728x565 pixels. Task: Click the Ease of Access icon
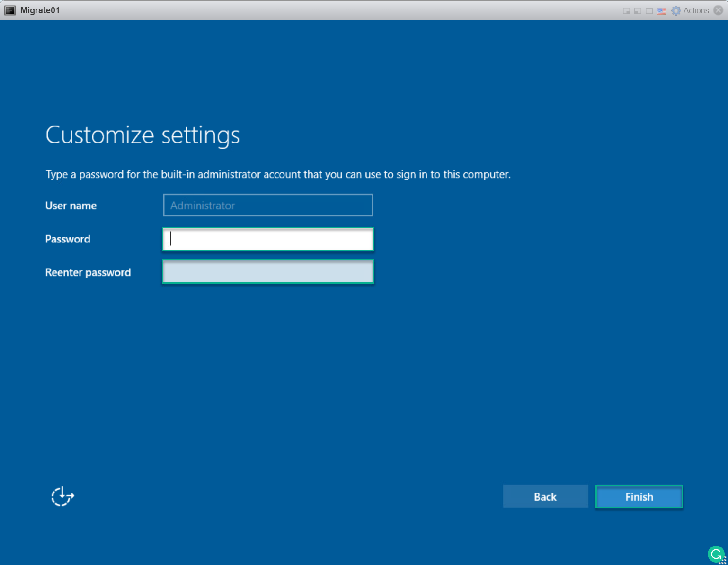[62, 496]
